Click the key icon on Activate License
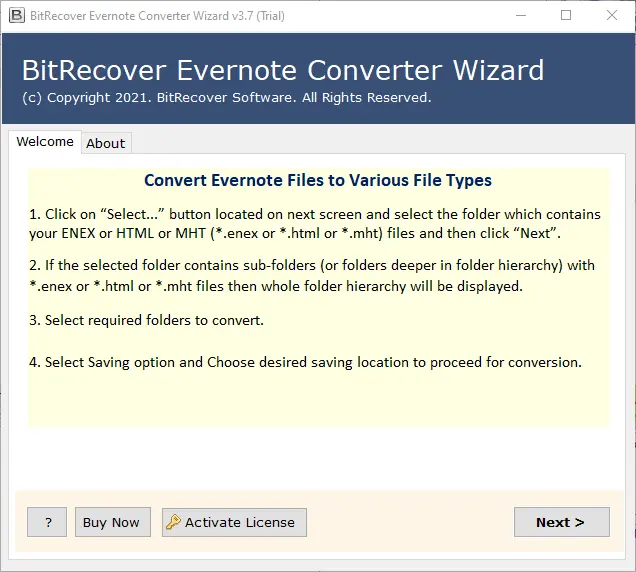Viewport: 636px width, 572px height. [173, 522]
